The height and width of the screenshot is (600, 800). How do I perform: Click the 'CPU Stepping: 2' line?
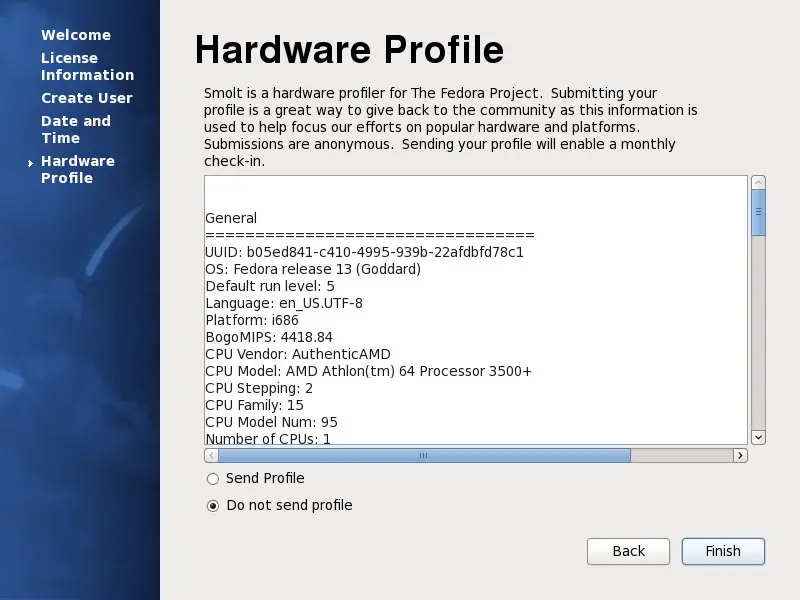[259, 388]
